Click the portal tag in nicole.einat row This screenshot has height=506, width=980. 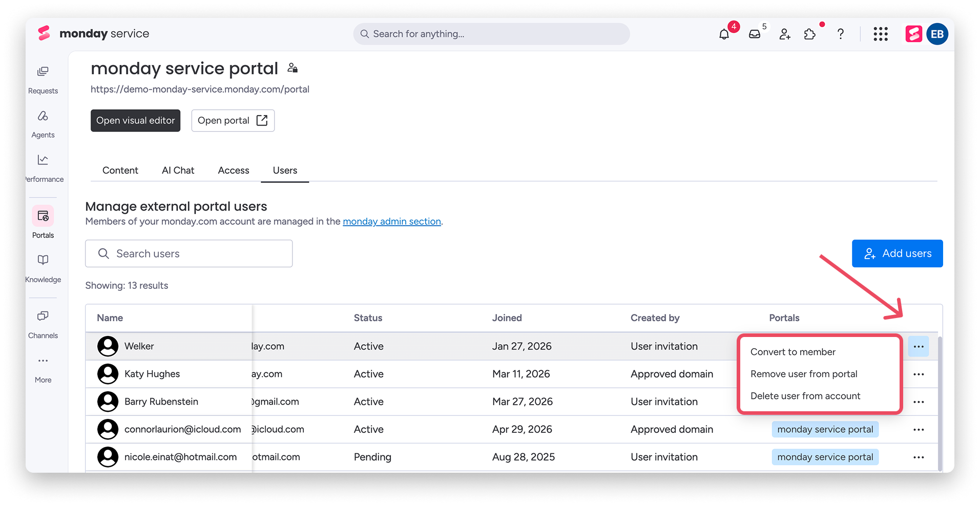(825, 457)
